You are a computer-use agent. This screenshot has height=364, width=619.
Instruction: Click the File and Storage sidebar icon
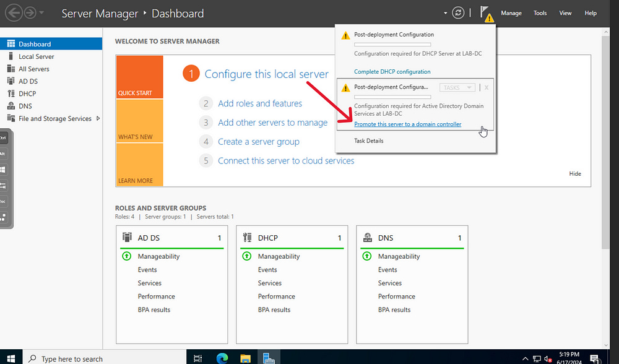[x=11, y=118]
